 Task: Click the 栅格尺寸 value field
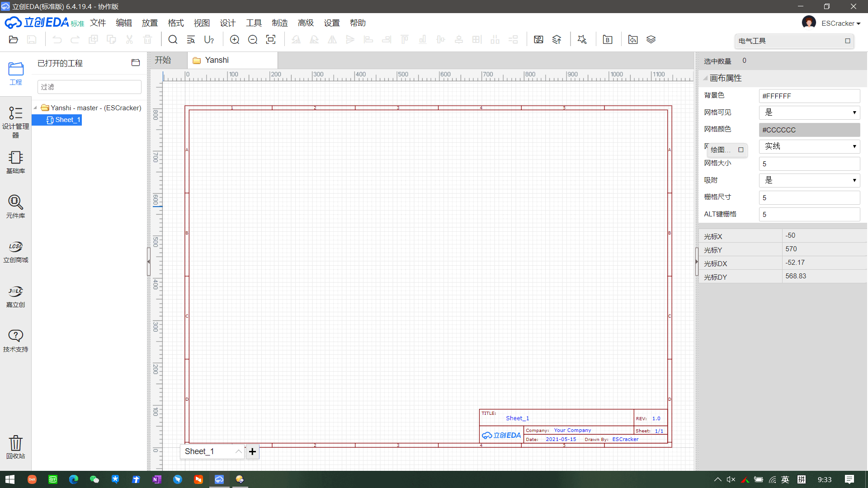pos(809,197)
